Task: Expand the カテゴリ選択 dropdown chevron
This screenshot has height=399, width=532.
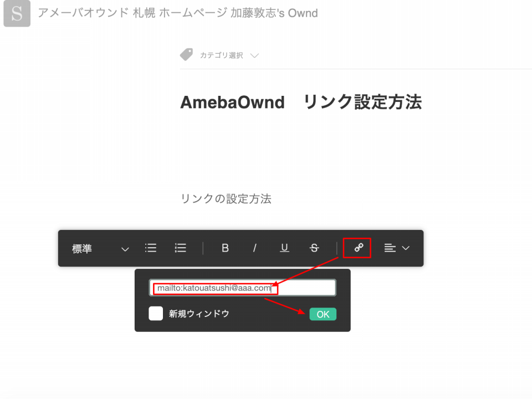Action: coord(254,55)
